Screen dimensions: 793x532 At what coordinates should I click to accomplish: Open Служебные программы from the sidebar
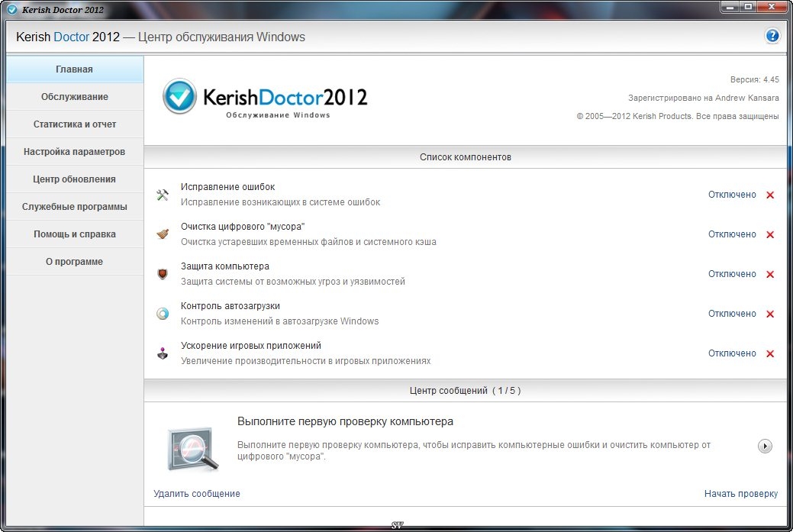pos(74,207)
